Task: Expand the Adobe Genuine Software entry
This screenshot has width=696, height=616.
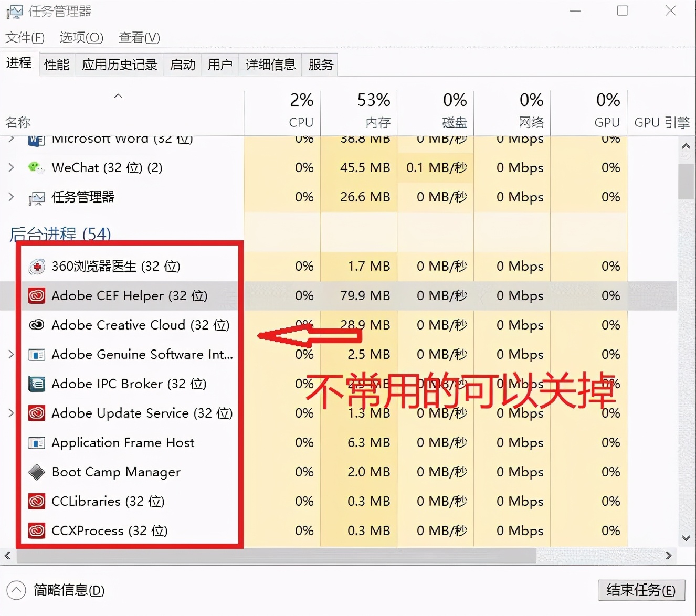Action: (10, 354)
